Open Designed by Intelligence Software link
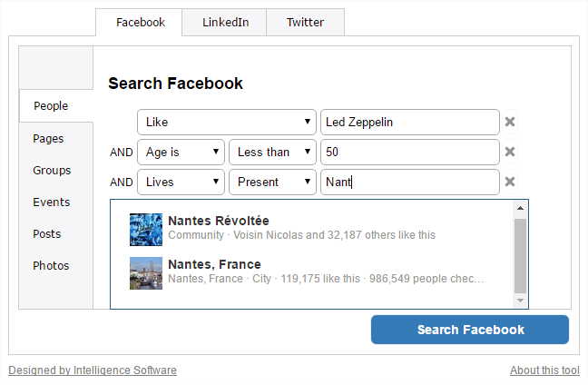588x385 pixels. (x=93, y=370)
